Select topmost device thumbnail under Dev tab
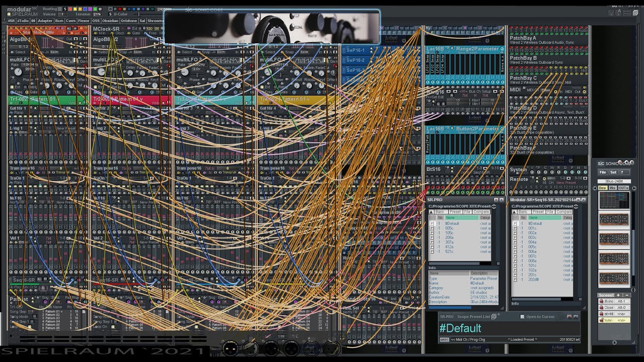 coord(614,200)
